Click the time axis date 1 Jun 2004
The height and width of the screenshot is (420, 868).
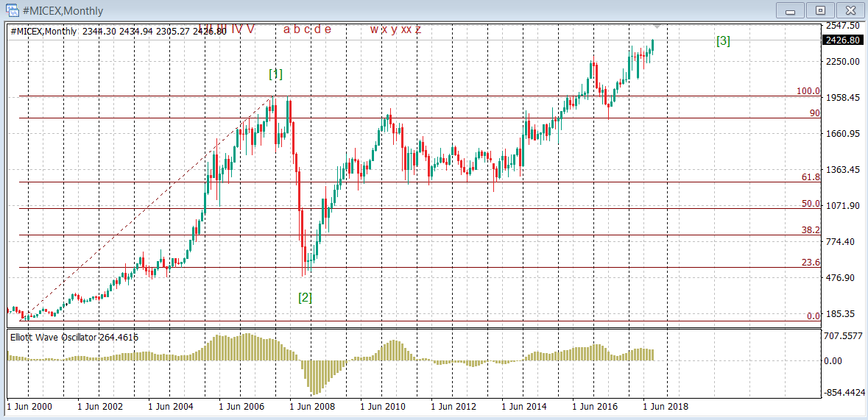pos(171,407)
